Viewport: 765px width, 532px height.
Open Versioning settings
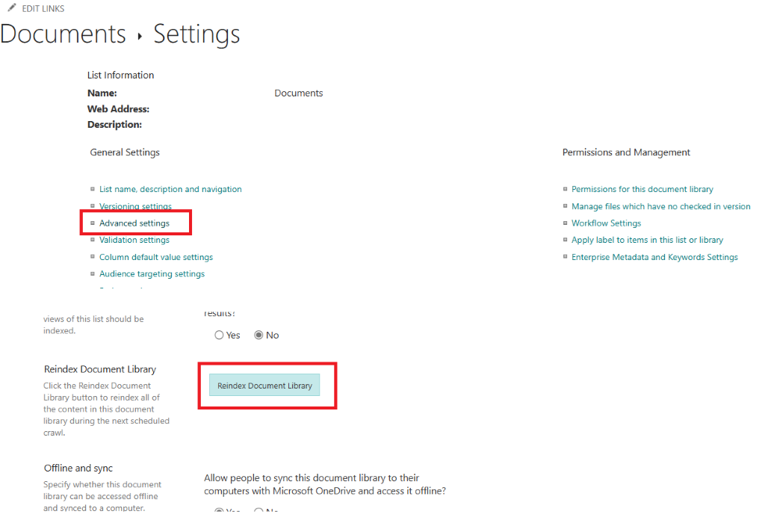[135, 206]
